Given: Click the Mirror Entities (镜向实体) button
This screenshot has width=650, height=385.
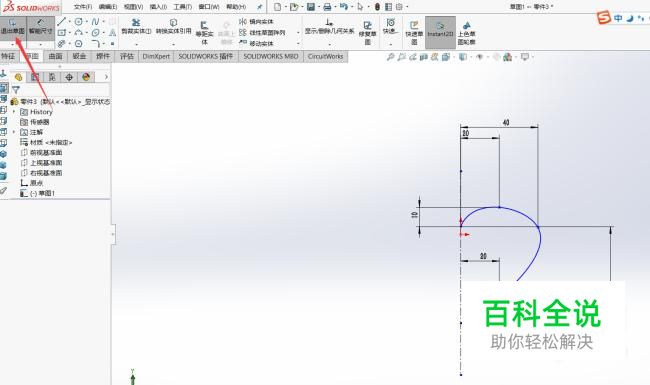Looking at the screenshot, I should pyautogui.click(x=257, y=22).
